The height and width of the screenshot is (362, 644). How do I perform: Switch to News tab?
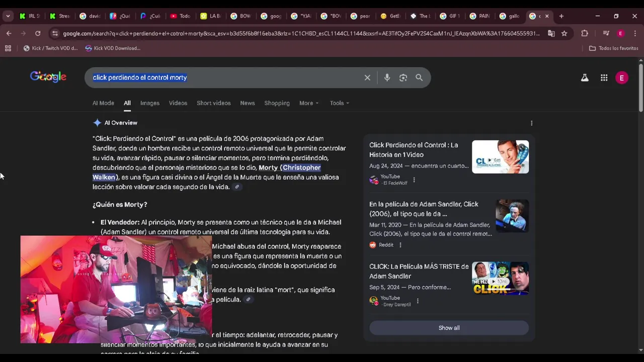coord(248,103)
